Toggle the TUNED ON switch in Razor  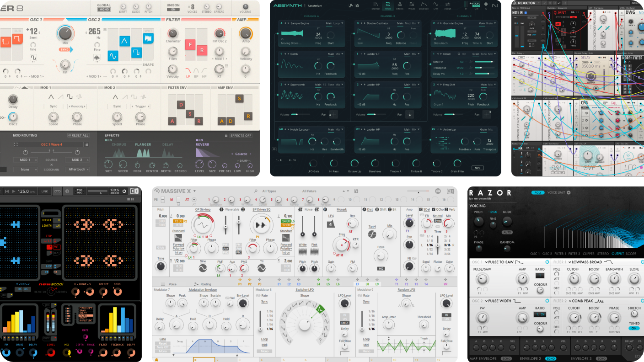point(634,328)
